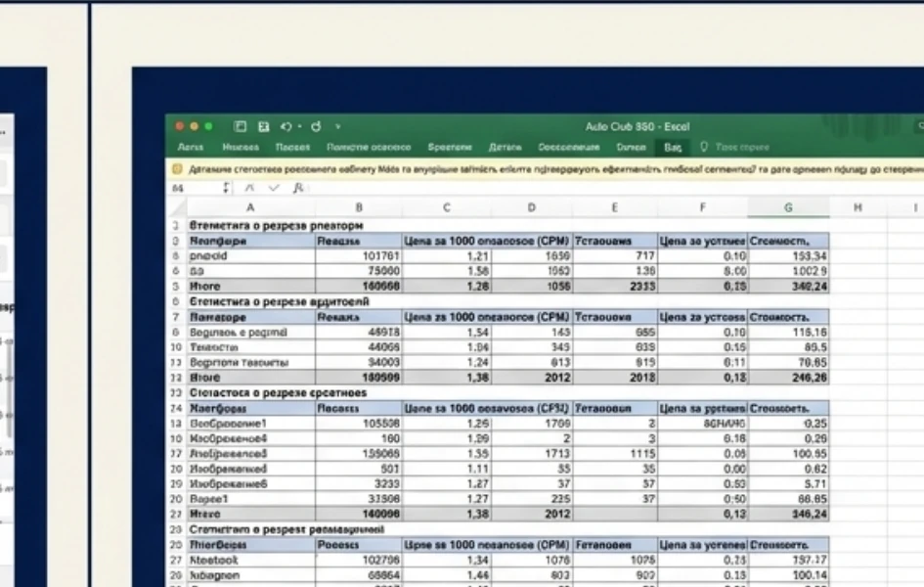The height and width of the screenshot is (587, 924).
Task: Select the cell with value 501
Action: click(358, 470)
